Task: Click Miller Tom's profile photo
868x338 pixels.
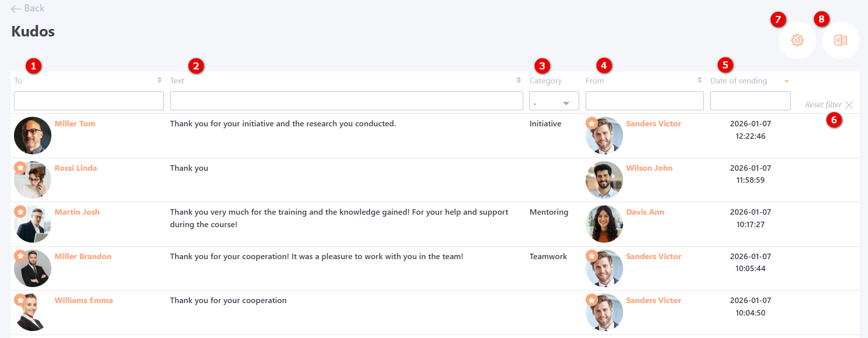Action: [x=32, y=135]
